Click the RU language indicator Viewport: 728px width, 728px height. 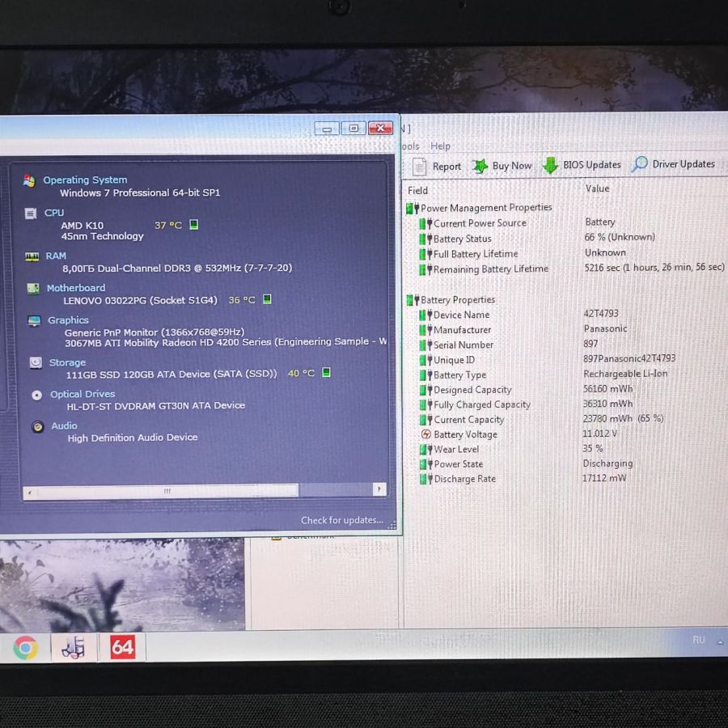[698, 640]
